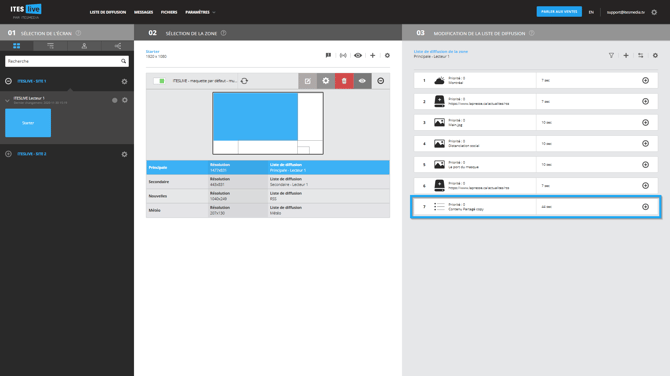
Task: Open the Messages menu
Action: (144, 12)
